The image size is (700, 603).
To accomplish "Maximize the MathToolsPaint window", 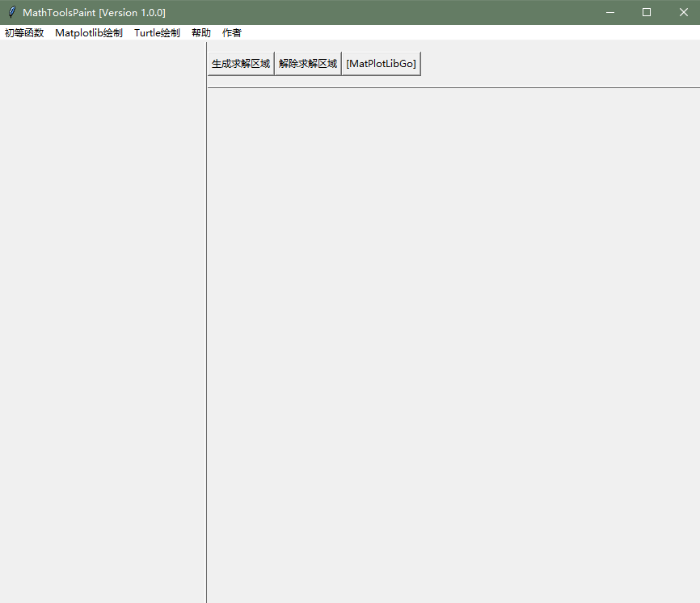I will click(647, 12).
